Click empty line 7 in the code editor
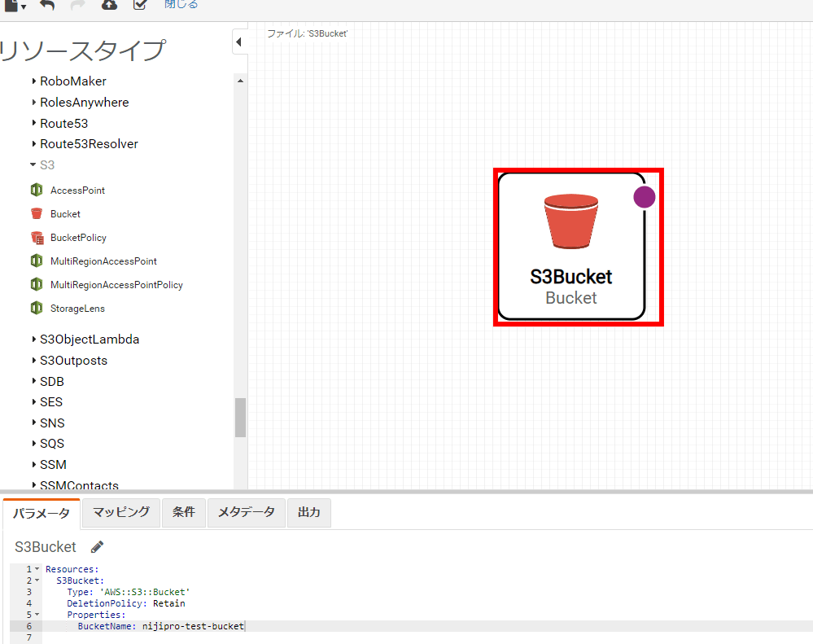The image size is (813, 644). point(427,637)
